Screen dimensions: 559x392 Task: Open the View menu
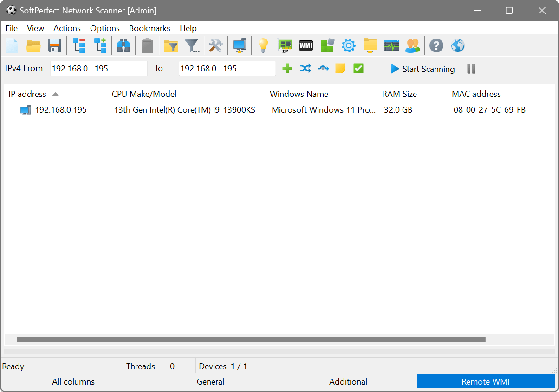coord(36,28)
